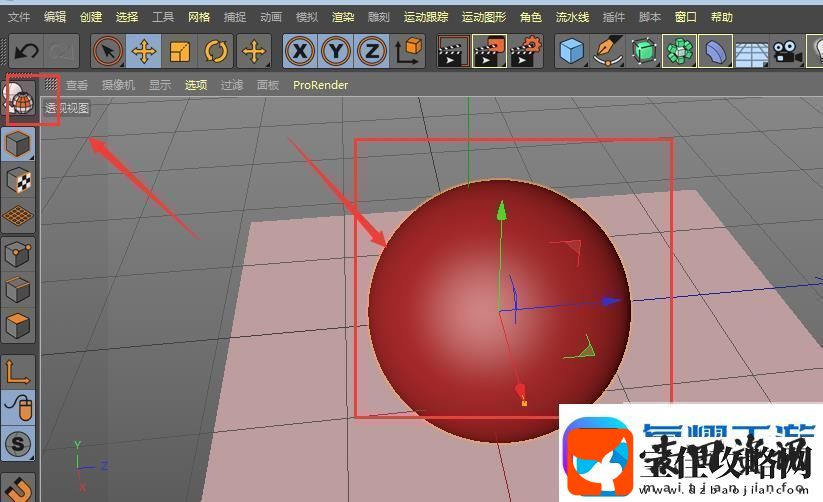This screenshot has width=823, height=502.
Task: Toggle Snap magnet icon
Action: pyautogui.click(x=18, y=488)
